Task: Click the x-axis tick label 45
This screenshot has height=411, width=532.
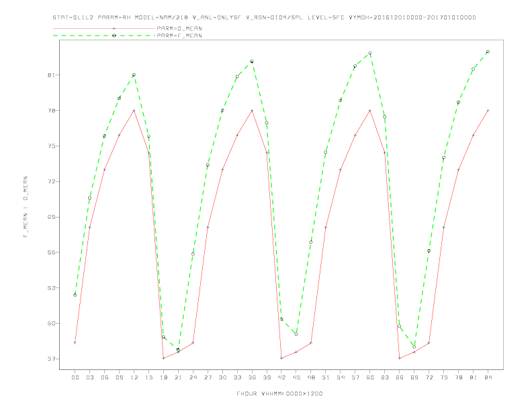Action: (x=296, y=377)
